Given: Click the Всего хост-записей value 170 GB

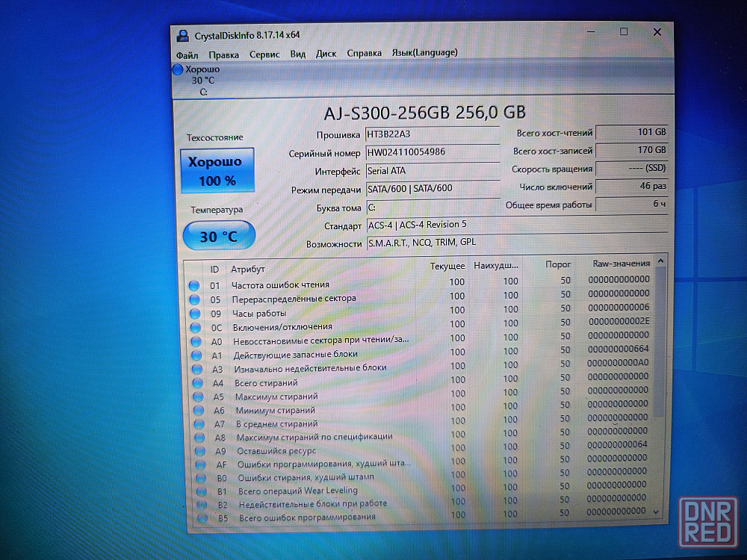Looking at the screenshot, I should pyautogui.click(x=632, y=151).
